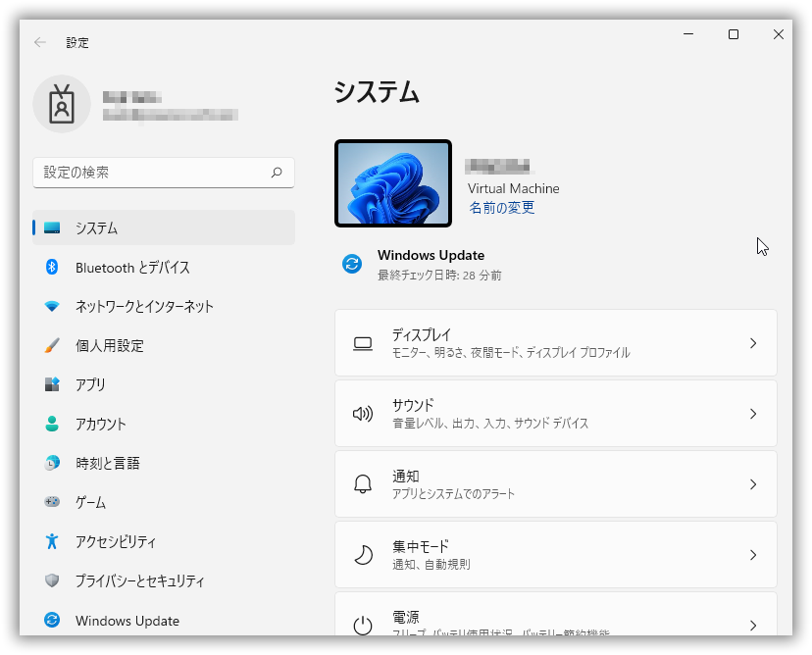
Task: Click the 最終チェック日時: 28 分前 text
Action: click(x=439, y=275)
